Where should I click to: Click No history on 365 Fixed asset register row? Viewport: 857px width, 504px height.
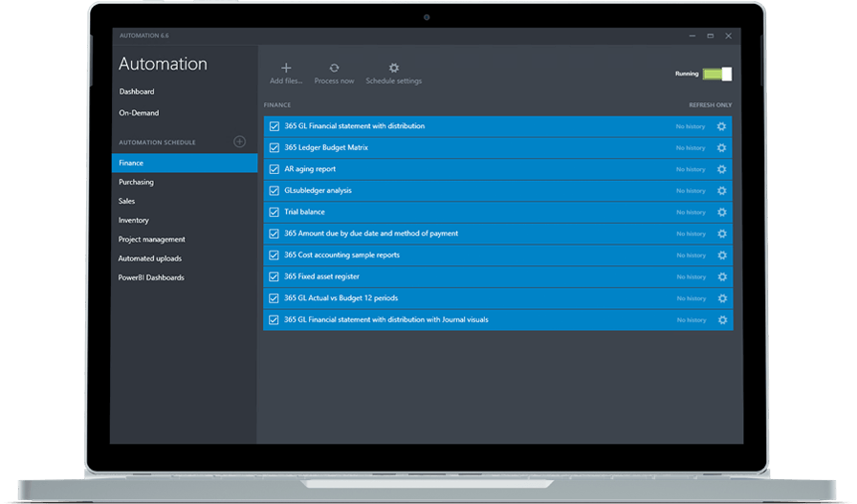[692, 277]
